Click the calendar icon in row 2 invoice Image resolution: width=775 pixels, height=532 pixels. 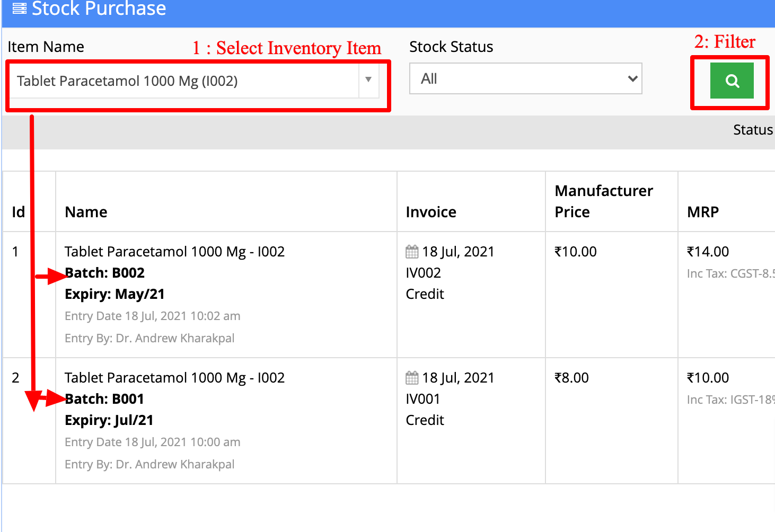click(x=412, y=378)
